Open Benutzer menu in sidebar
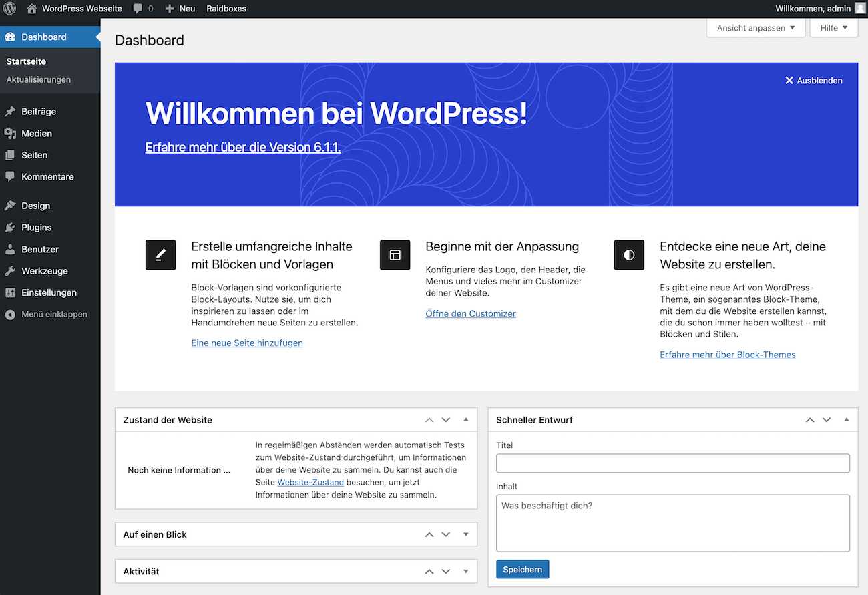The width and height of the screenshot is (868, 595). coord(50,249)
